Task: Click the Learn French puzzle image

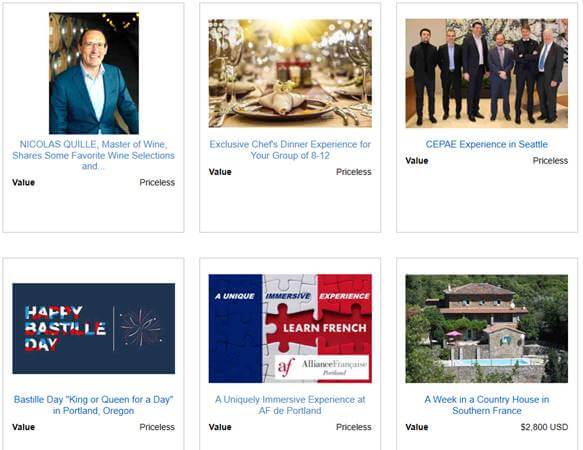Action: pyautogui.click(x=290, y=328)
